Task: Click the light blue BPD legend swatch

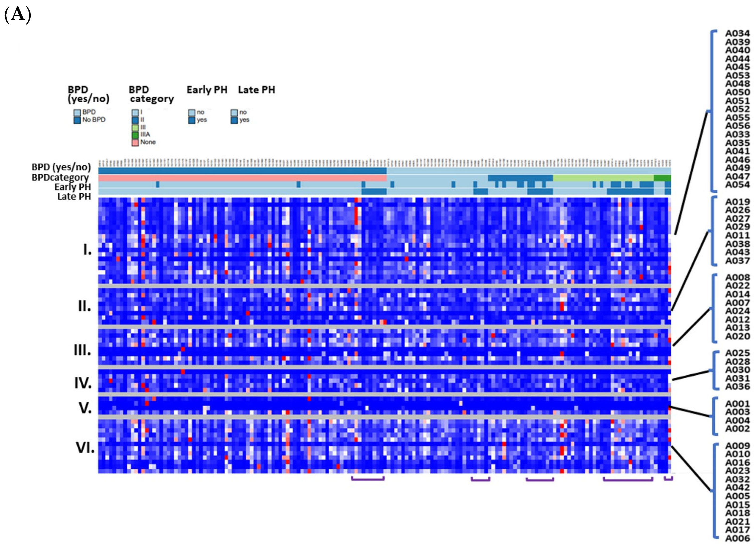Action: coord(77,113)
